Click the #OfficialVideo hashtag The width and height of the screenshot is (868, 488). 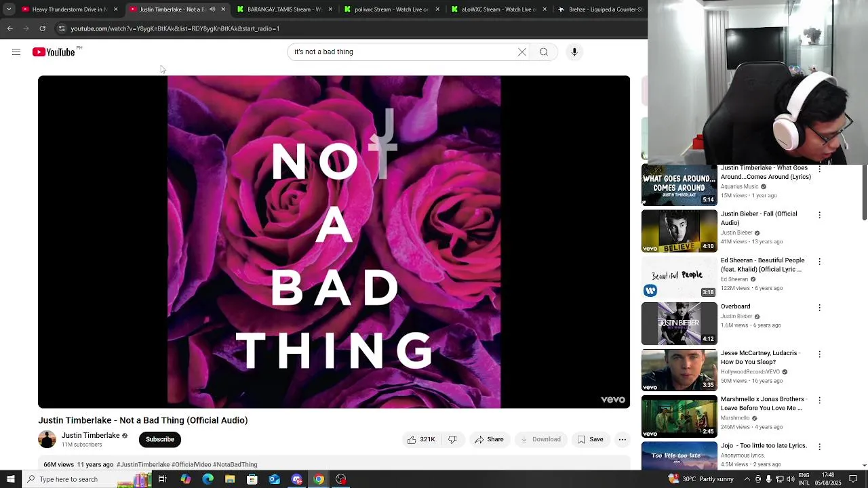[191, 465]
